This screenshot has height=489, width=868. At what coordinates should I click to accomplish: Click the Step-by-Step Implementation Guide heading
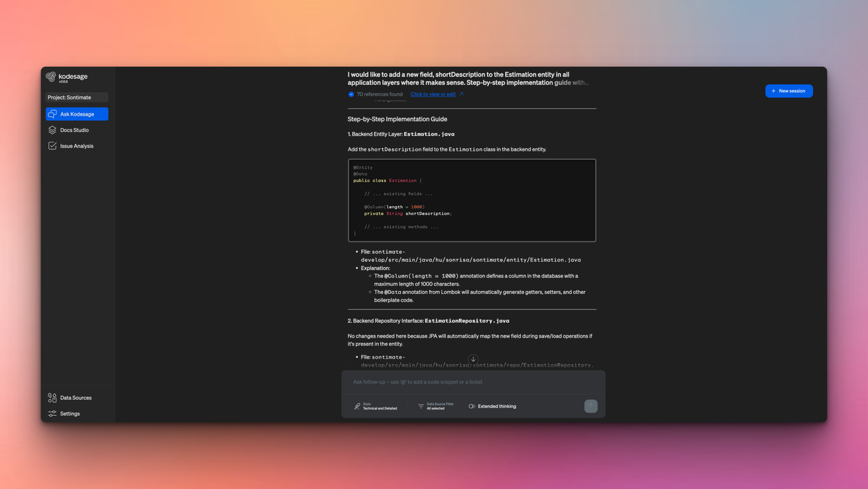tap(397, 119)
